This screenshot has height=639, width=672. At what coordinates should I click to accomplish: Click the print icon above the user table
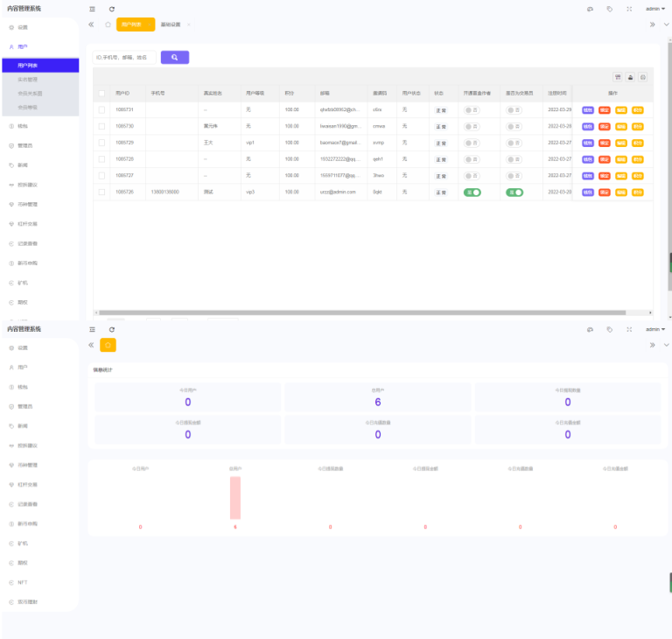click(642, 77)
